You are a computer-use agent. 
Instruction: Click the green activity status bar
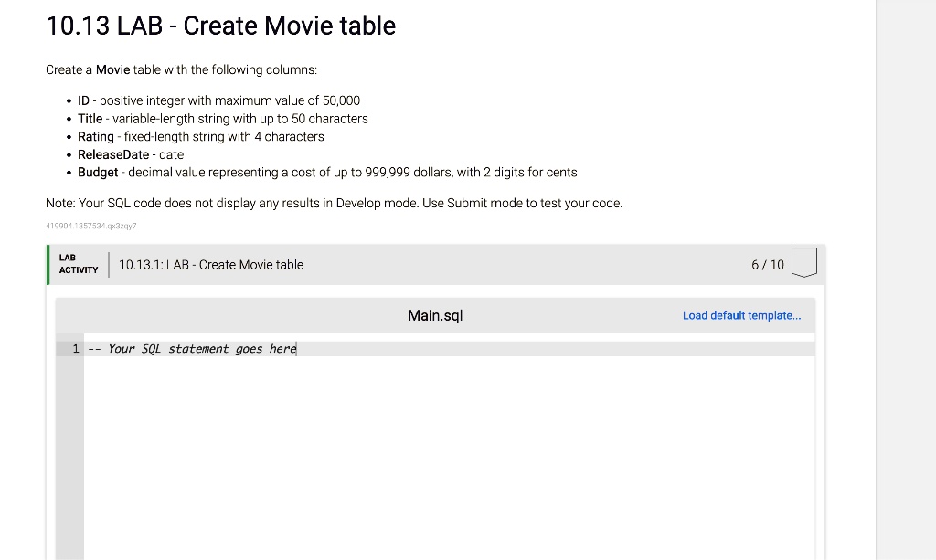[x=47, y=264]
